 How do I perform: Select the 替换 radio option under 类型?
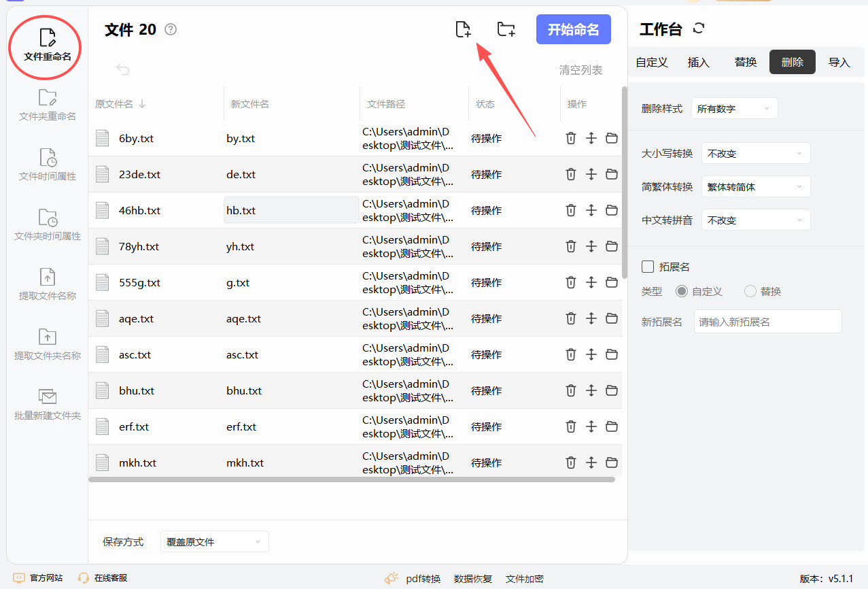(750, 291)
